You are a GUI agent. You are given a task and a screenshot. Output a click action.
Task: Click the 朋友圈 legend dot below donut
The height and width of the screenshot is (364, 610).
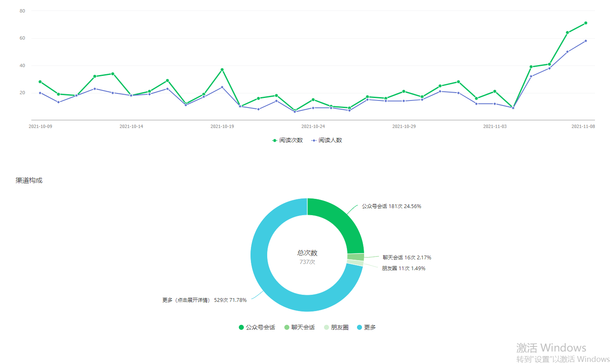pos(327,328)
